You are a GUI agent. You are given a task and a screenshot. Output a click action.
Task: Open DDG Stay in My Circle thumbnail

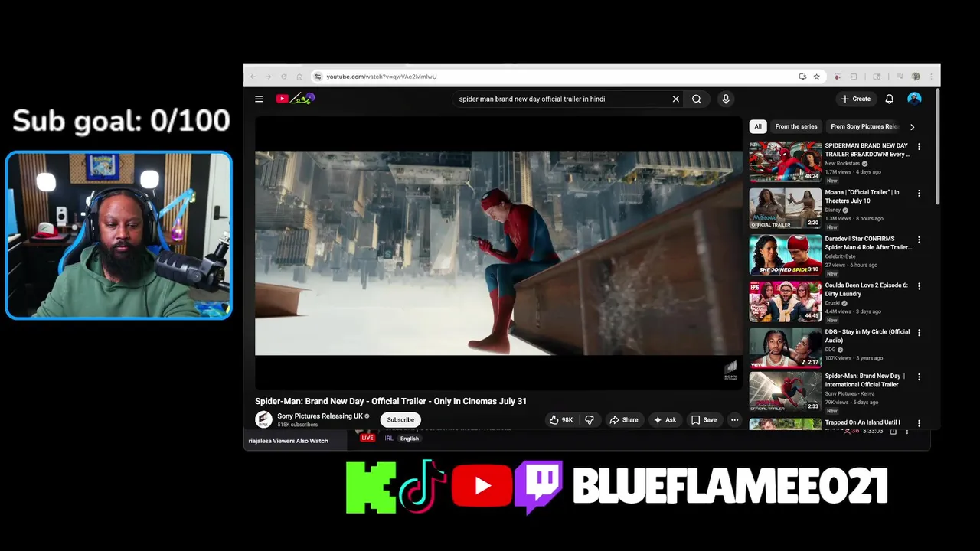785,348
